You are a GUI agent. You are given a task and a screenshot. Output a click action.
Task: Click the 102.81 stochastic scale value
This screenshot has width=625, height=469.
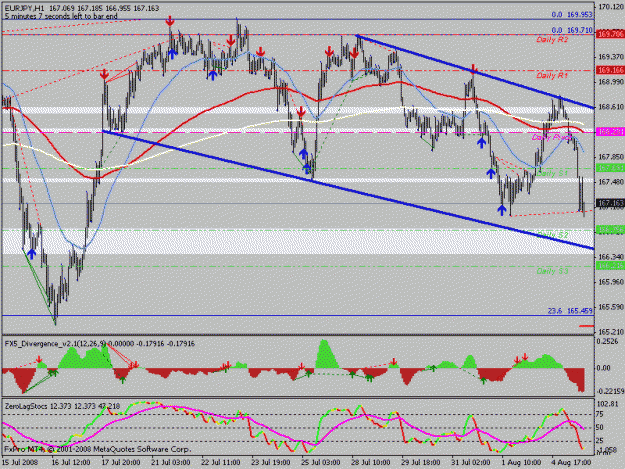point(606,404)
